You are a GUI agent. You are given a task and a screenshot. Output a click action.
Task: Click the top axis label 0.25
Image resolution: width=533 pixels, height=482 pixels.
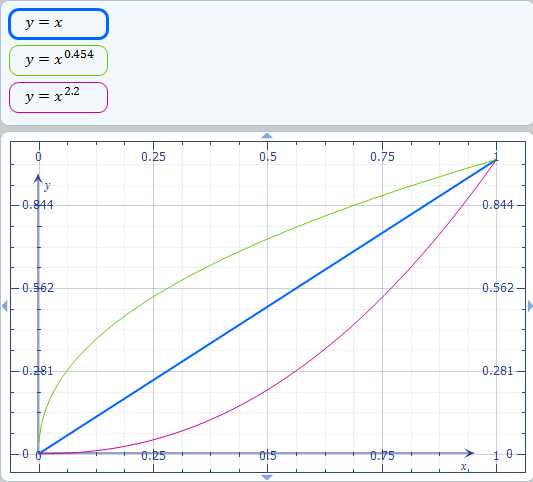153,157
